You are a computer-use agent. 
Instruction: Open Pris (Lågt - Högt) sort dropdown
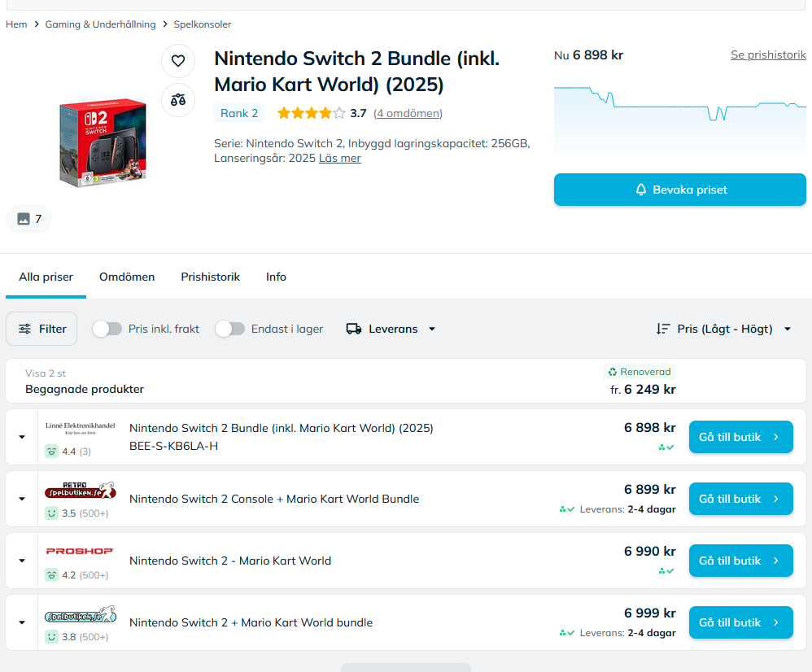[724, 329]
